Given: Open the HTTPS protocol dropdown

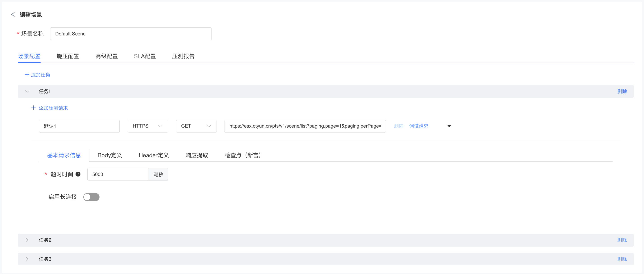Looking at the screenshot, I should click(x=147, y=126).
